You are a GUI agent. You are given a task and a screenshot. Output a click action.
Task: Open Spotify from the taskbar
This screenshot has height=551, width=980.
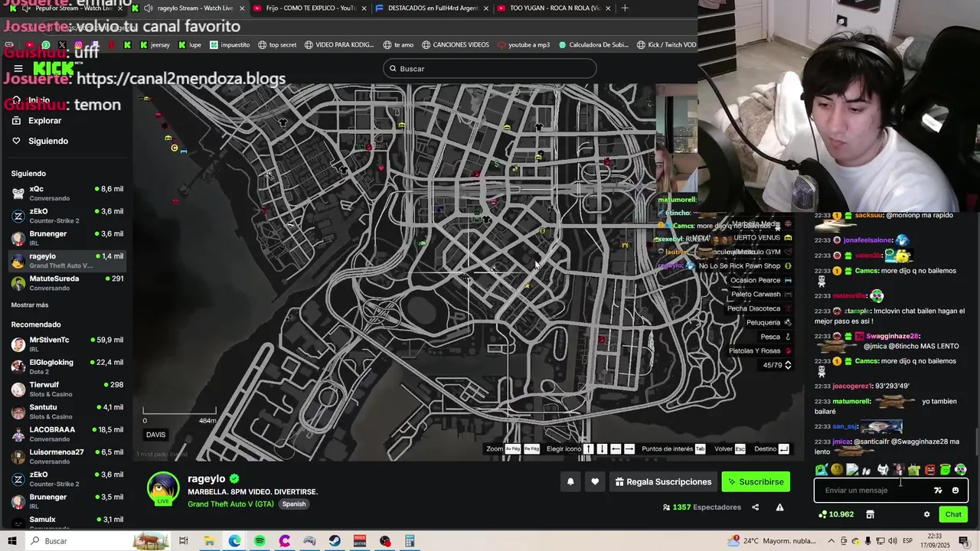[260, 541]
